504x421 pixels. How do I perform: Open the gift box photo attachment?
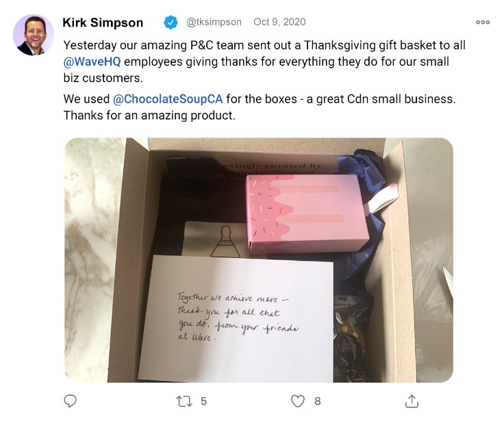(x=259, y=260)
